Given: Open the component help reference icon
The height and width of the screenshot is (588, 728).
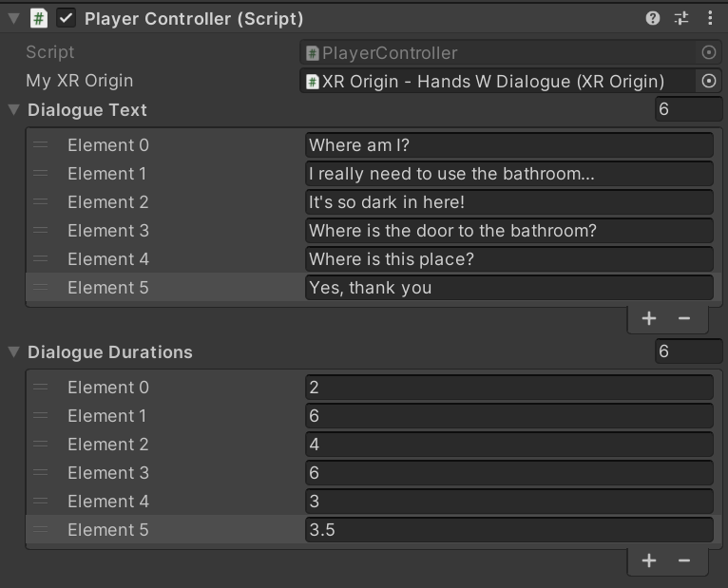Looking at the screenshot, I should pyautogui.click(x=652, y=18).
